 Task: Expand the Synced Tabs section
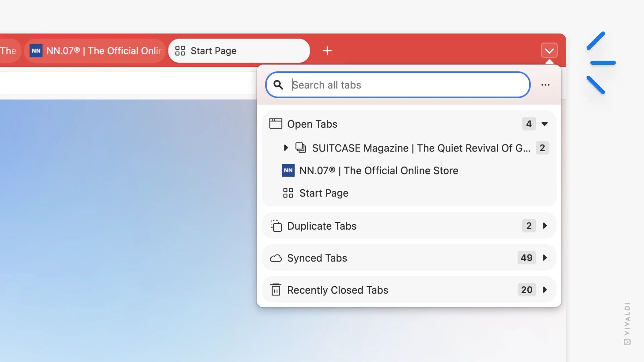[x=545, y=258]
